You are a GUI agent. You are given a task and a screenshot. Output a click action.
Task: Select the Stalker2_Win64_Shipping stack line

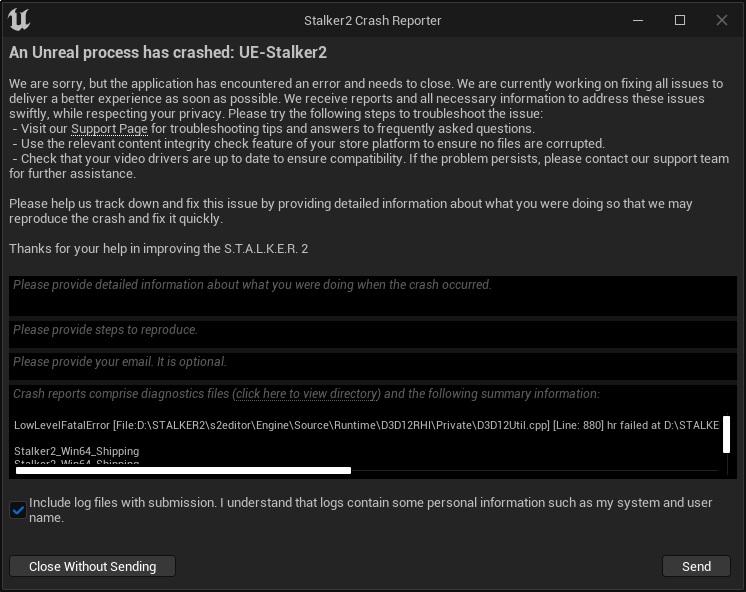pos(77,451)
